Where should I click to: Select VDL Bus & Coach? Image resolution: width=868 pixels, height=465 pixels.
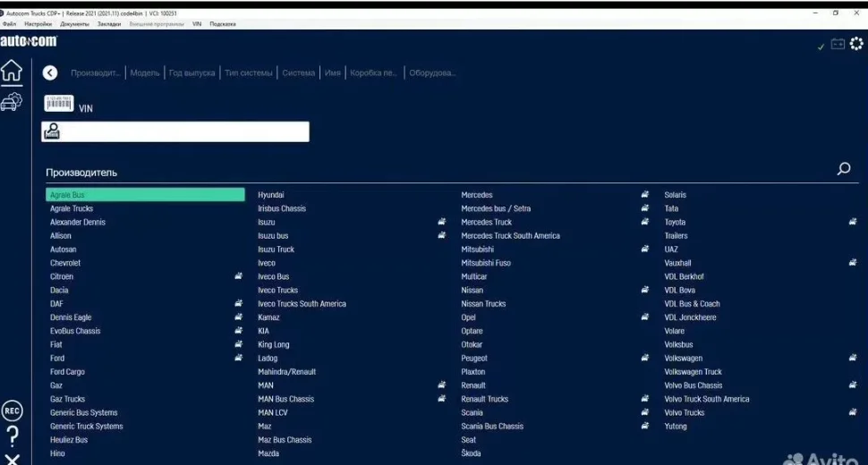[692, 304]
